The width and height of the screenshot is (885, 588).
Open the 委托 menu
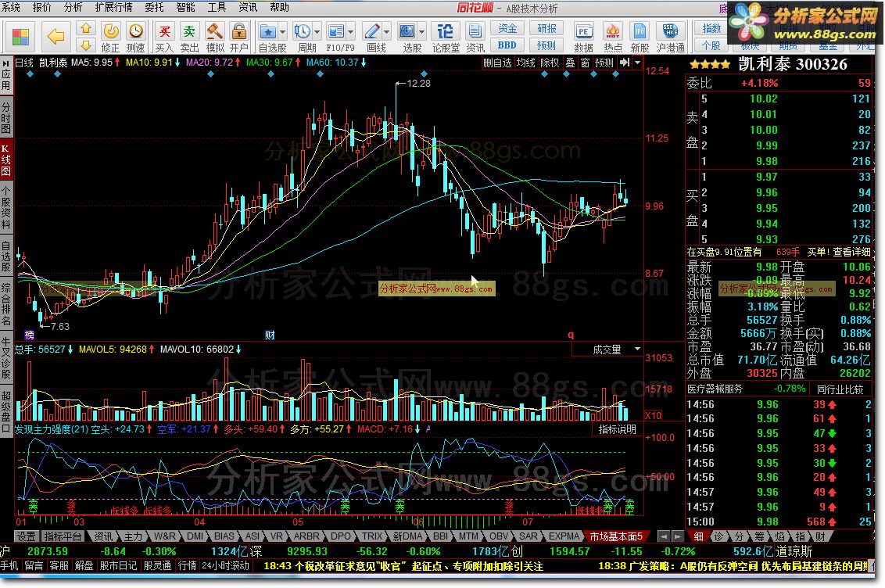pyautogui.click(x=154, y=7)
